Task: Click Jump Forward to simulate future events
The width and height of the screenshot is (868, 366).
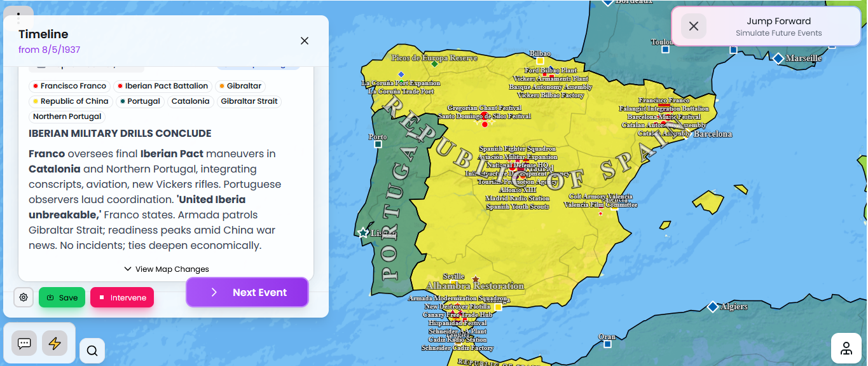Action: point(778,26)
